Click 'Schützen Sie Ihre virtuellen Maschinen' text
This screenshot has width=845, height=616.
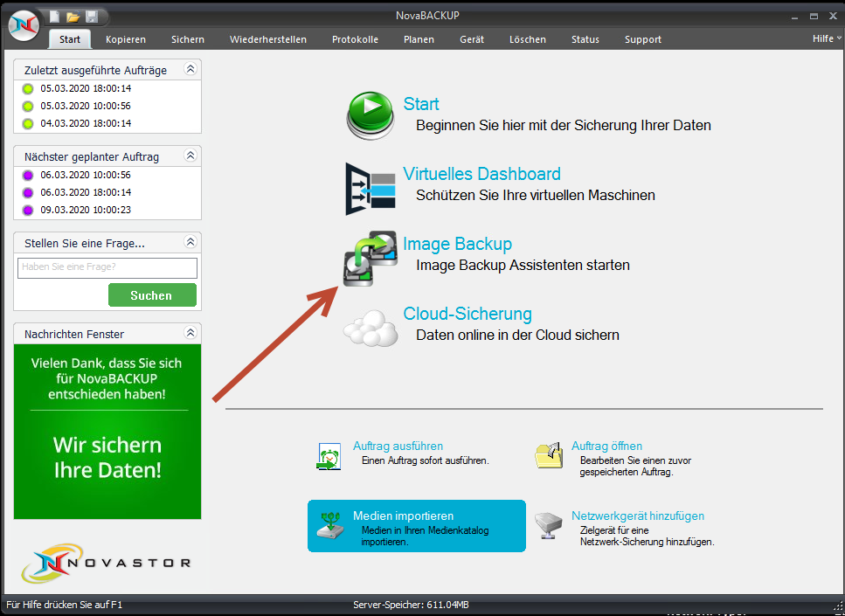point(535,195)
